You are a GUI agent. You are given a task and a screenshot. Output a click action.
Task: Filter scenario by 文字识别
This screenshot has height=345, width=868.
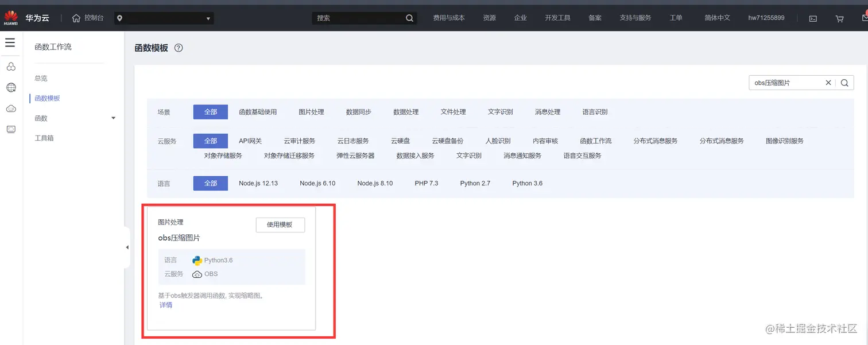click(x=500, y=112)
